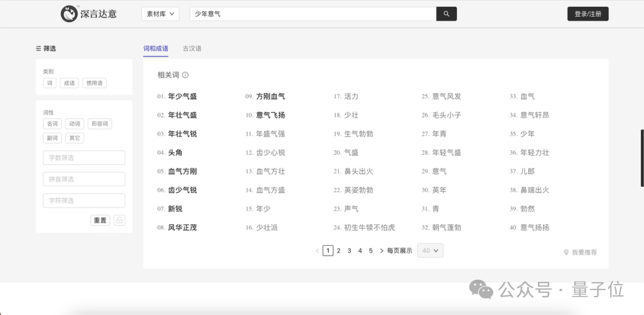Click the word 年盛气强
The width and height of the screenshot is (644, 315).
[x=271, y=134]
